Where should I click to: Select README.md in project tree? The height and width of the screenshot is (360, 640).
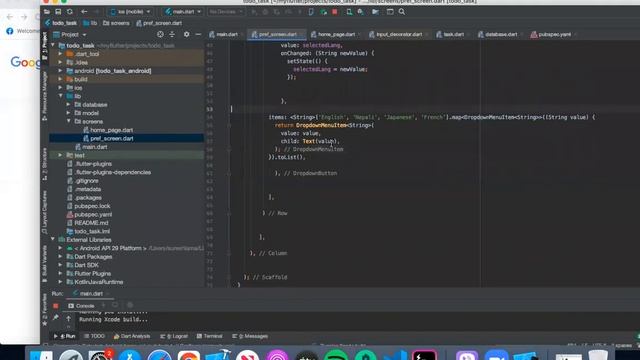[x=91, y=223]
